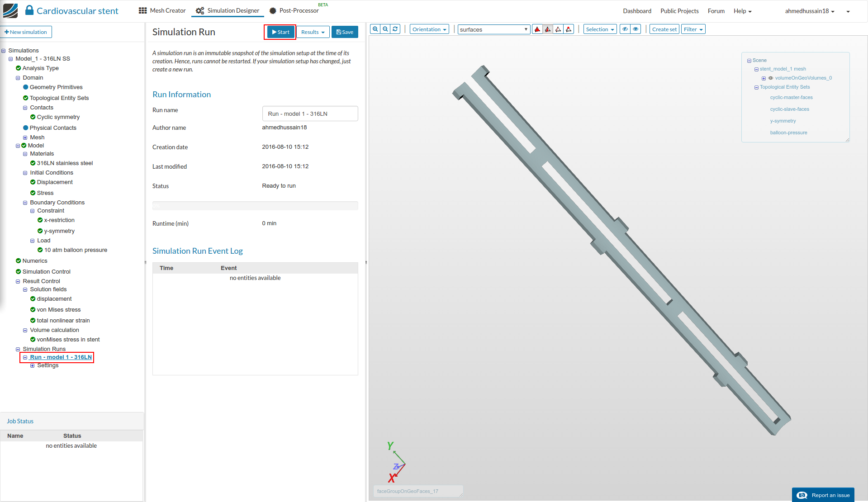Toggle visibility of volumeOnGeoVolumes_0
This screenshot has height=502, width=868.
(x=771, y=78)
